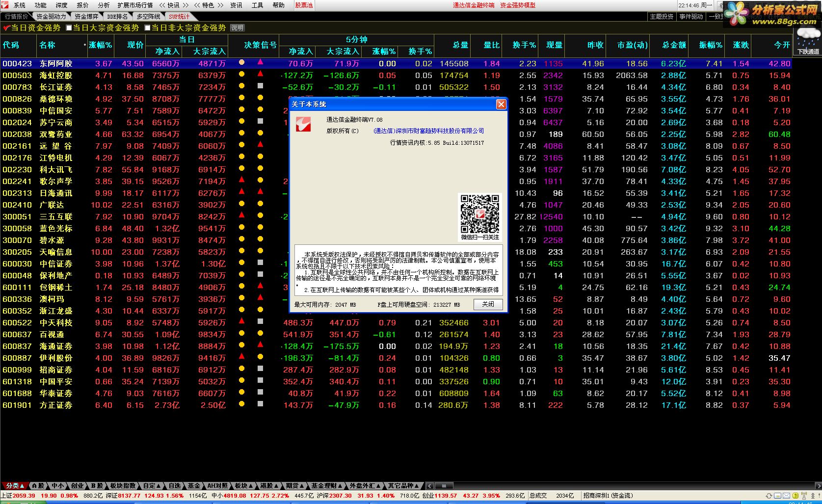Switch to the DDE排名 tab
The width and height of the screenshot is (822, 504).
117,17
